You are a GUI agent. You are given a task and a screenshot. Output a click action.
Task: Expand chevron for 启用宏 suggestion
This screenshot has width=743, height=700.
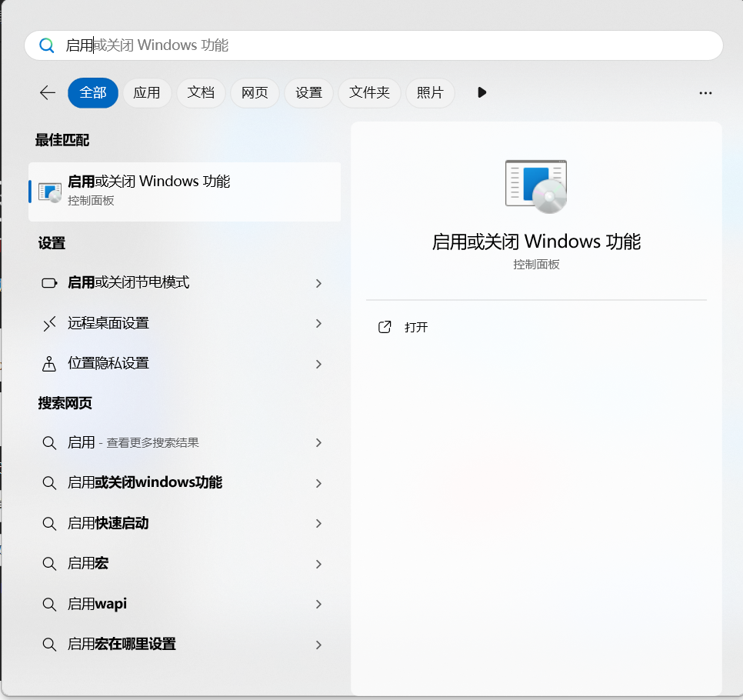(318, 564)
